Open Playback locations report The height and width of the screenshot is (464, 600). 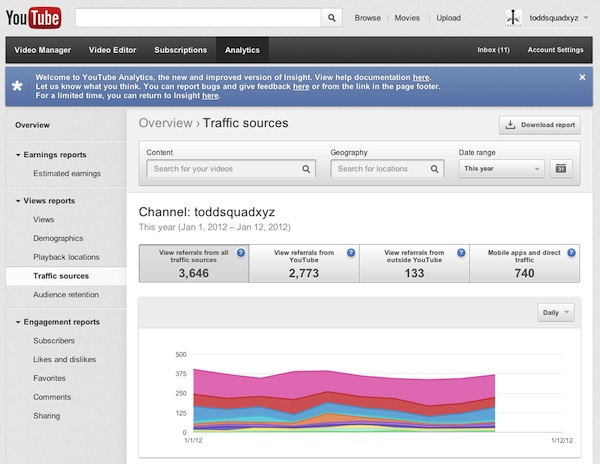[66, 257]
